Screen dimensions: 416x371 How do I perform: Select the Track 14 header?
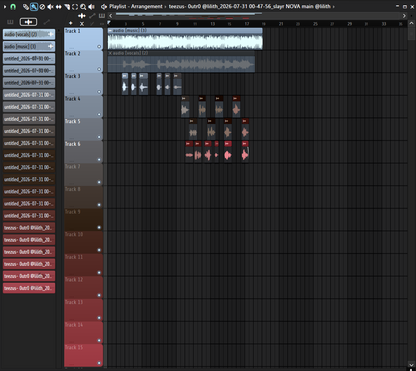[83, 333]
